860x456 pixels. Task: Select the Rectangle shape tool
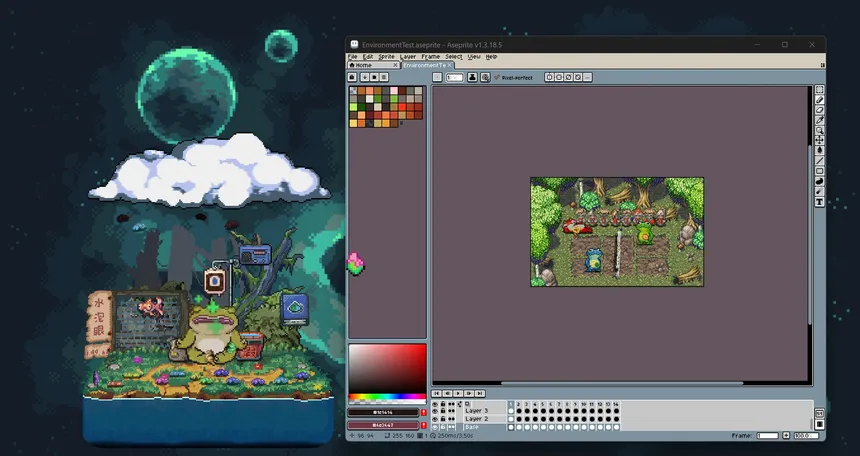click(819, 171)
